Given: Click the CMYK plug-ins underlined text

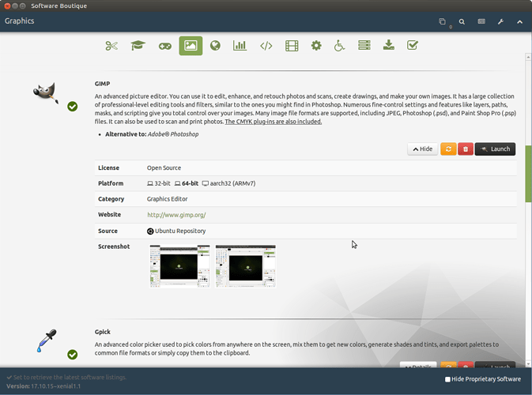Looking at the screenshot, I should 274,122.
